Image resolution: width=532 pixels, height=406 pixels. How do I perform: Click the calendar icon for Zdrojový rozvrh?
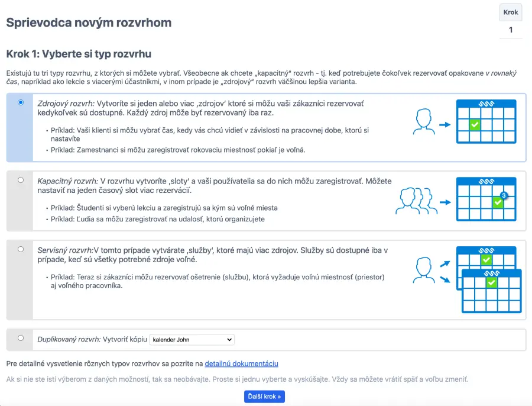pos(486,121)
